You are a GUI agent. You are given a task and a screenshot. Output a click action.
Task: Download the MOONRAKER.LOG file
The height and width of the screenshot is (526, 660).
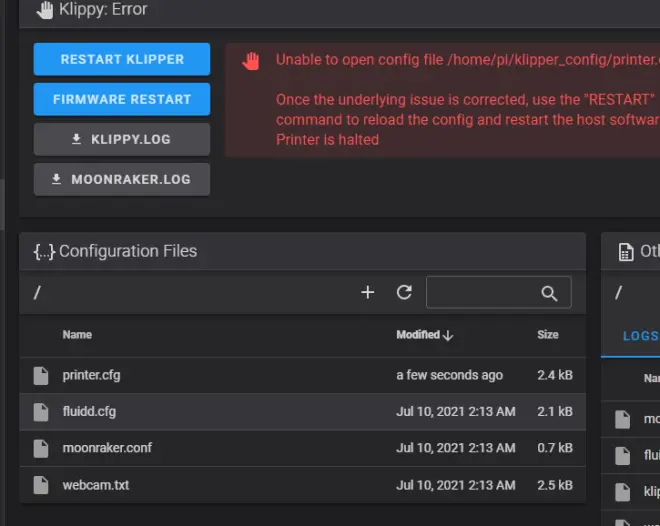click(x=122, y=179)
